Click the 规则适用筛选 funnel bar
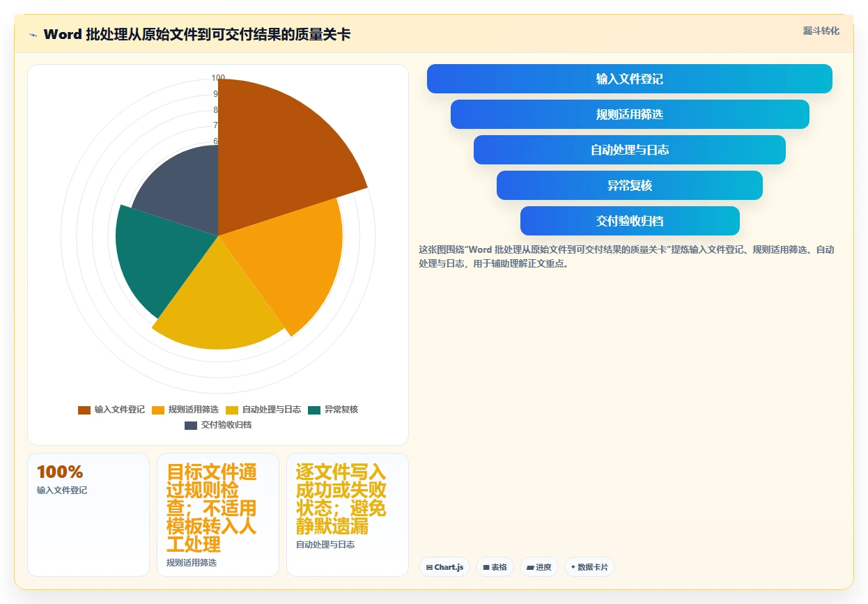The height and width of the screenshot is (604, 868). pos(630,114)
